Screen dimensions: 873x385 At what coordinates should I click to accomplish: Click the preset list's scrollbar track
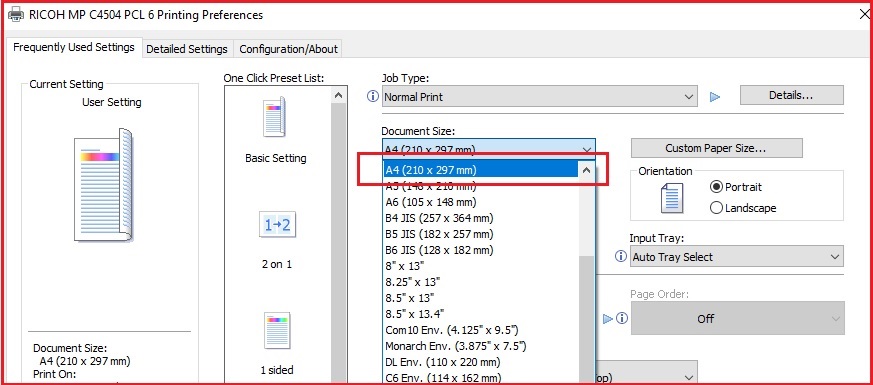[x=339, y=244]
